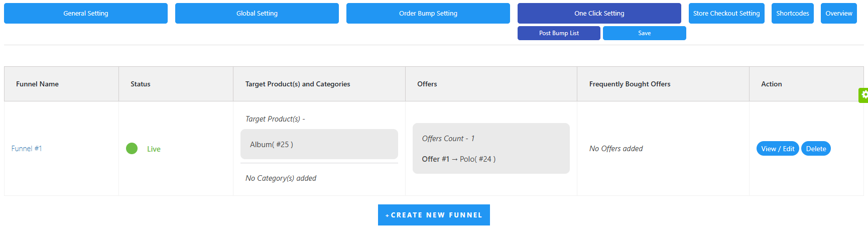
Task: Open the General Setting tab
Action: click(86, 14)
